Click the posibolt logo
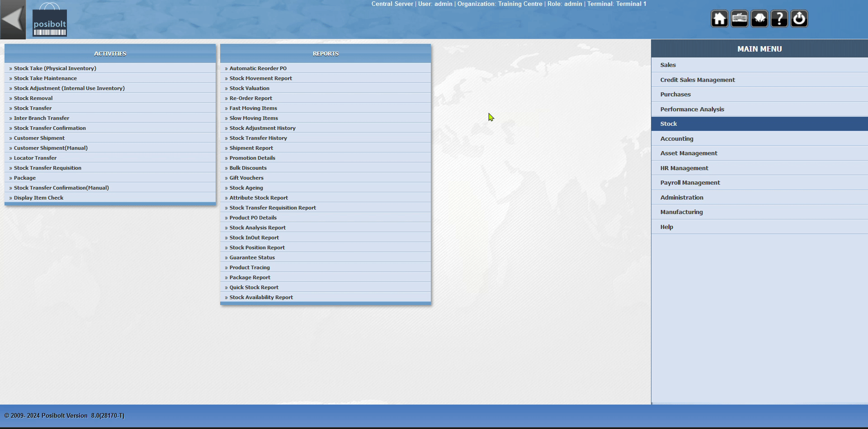Viewport: 868px width, 429px height. (50, 20)
